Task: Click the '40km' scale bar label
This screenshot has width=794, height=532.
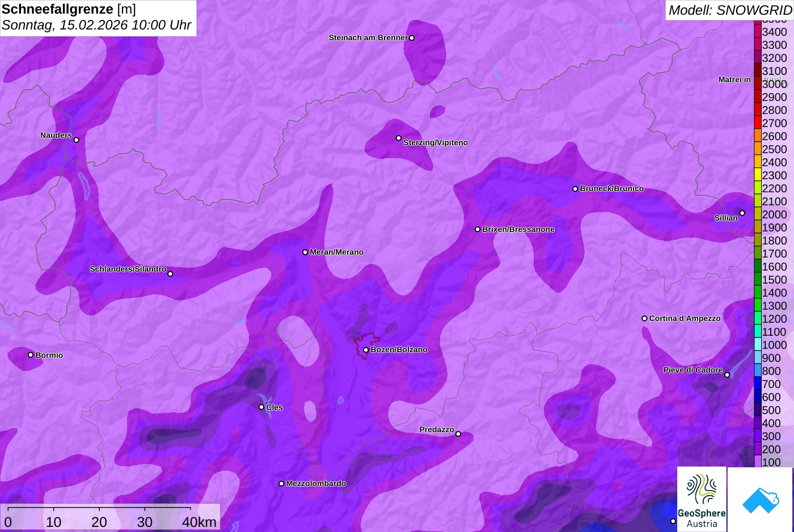Action: point(199,522)
